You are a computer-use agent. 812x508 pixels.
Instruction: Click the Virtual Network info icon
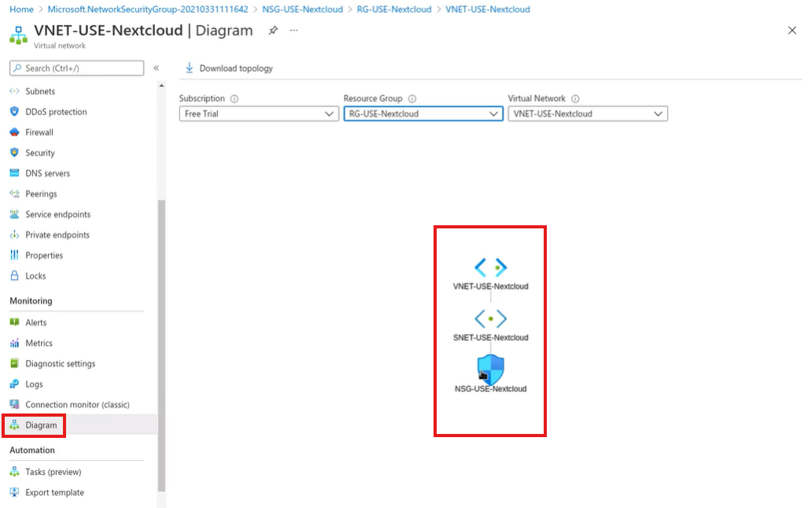(x=575, y=98)
